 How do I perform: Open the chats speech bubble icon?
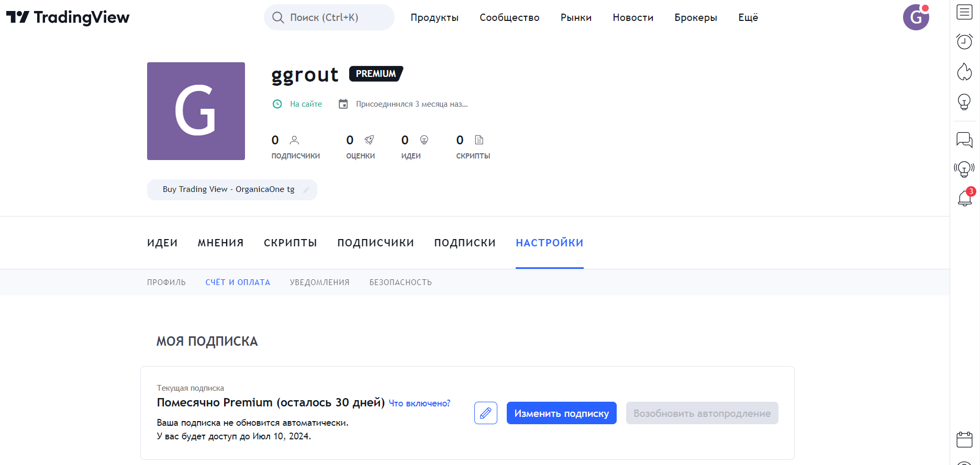coord(964,140)
